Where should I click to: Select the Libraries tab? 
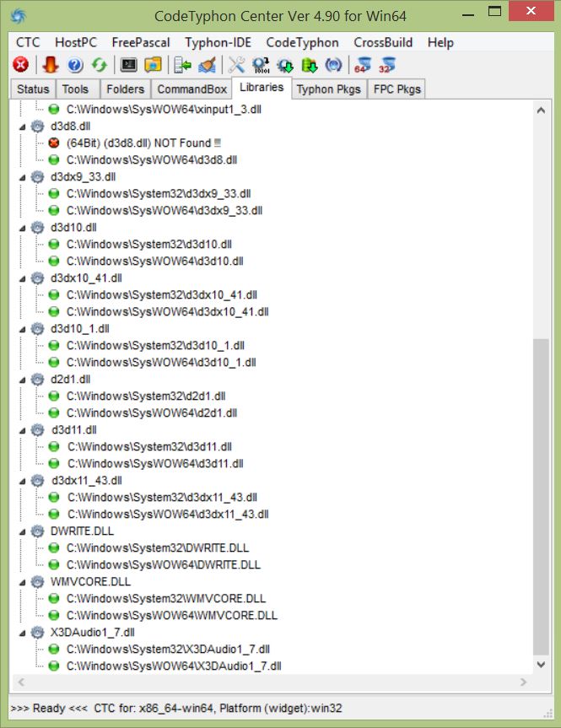coord(262,88)
